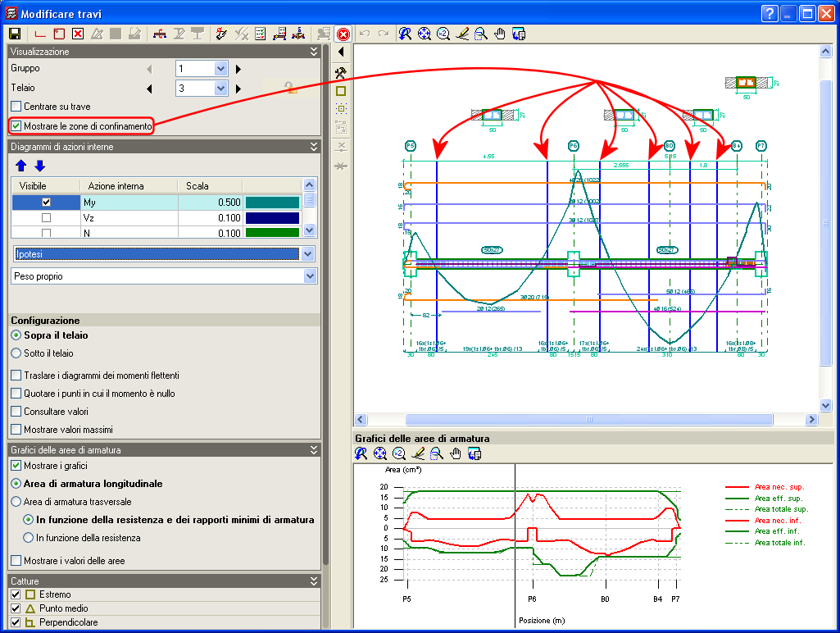The image size is (840, 633).
Task: Click the Redo arrow in the top toolbar
Action: click(x=384, y=34)
